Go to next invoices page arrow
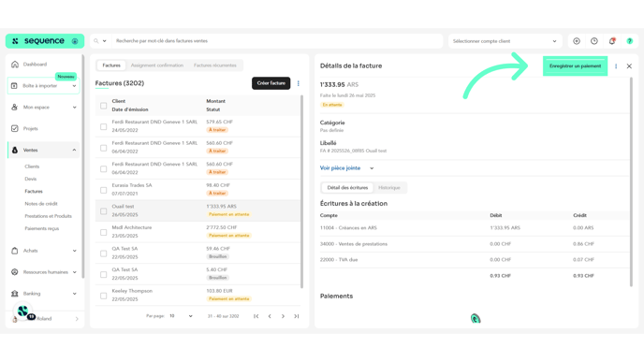644x362 pixels. coord(283,316)
